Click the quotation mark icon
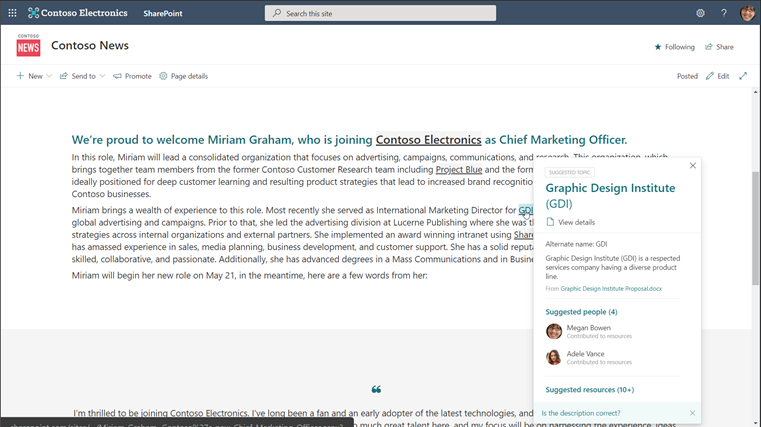The width and height of the screenshot is (761, 427). [x=376, y=390]
